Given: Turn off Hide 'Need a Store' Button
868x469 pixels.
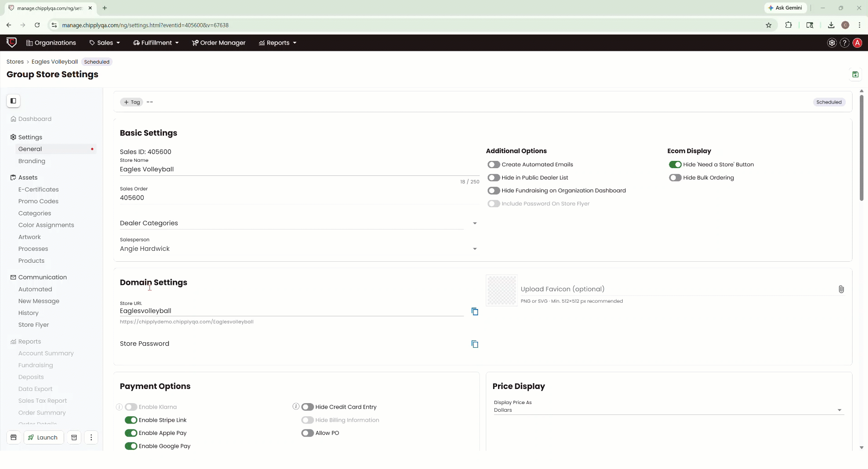Looking at the screenshot, I should [675, 165].
